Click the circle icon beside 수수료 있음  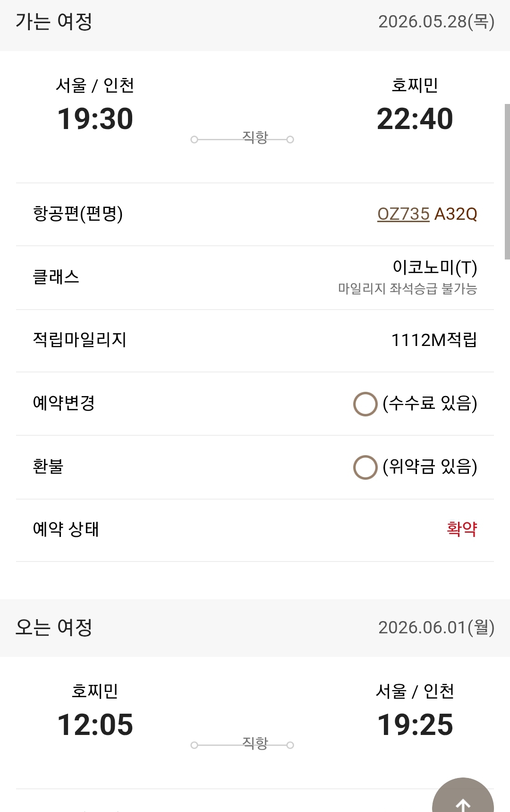tap(365, 404)
